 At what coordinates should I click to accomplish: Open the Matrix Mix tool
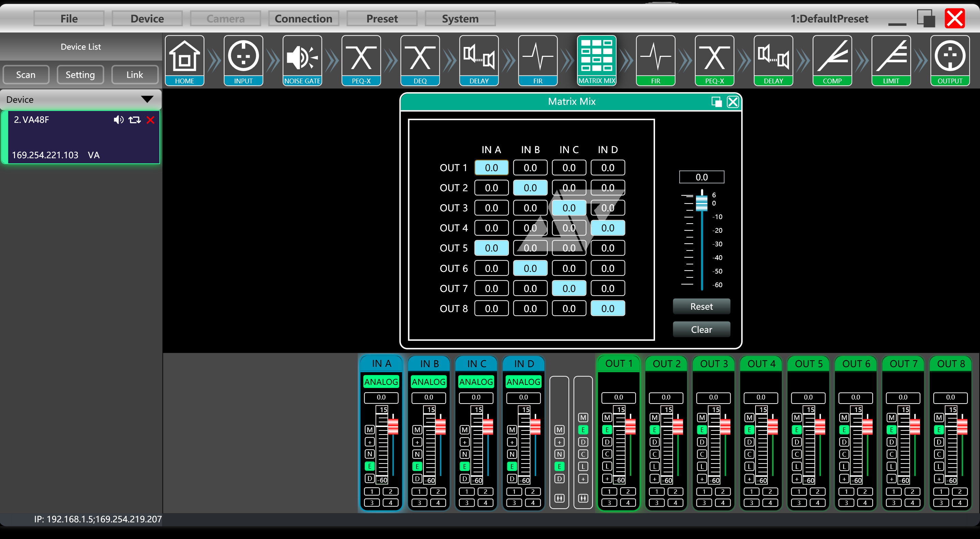click(x=597, y=60)
